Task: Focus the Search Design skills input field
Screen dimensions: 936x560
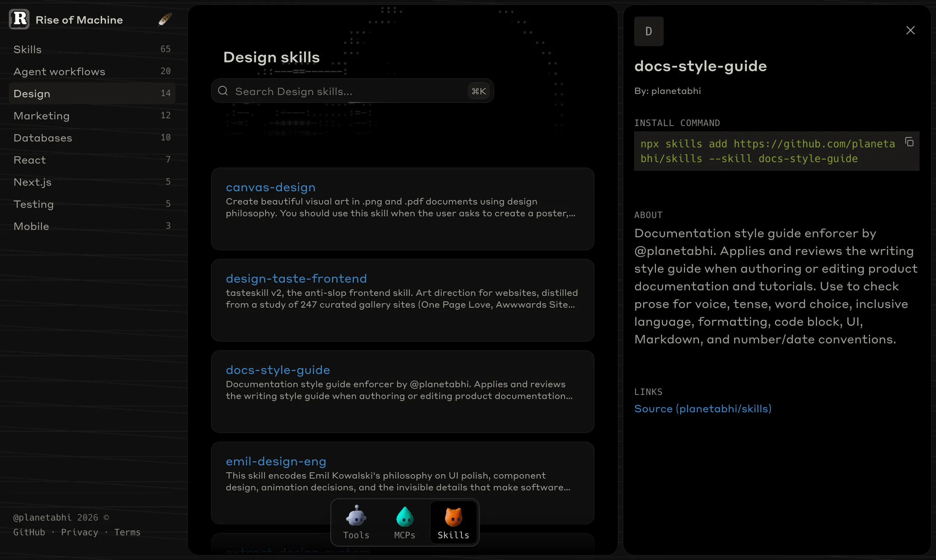Action: [352, 91]
